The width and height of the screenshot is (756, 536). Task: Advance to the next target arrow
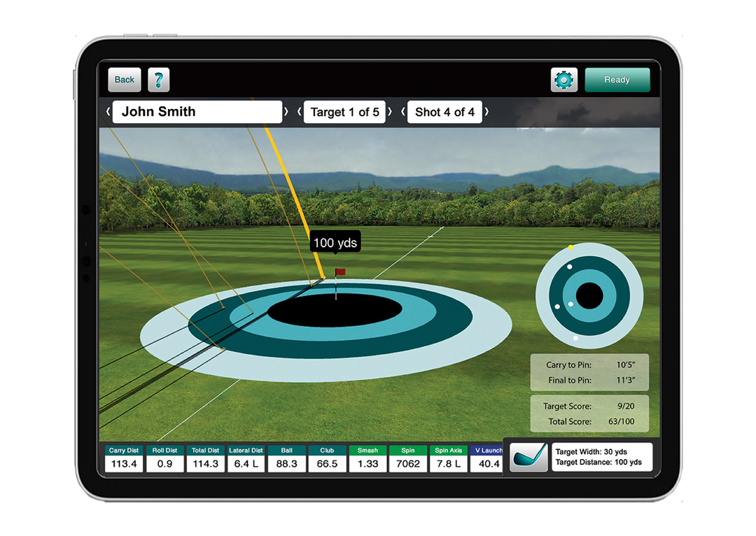tap(391, 112)
